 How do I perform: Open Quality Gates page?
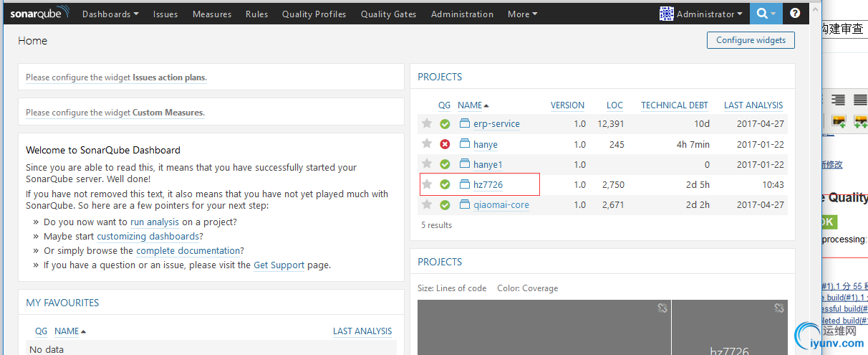[388, 14]
